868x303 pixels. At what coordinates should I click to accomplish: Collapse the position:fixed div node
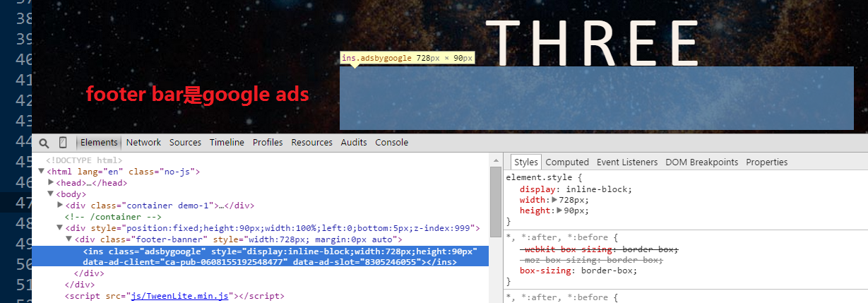[60, 228]
